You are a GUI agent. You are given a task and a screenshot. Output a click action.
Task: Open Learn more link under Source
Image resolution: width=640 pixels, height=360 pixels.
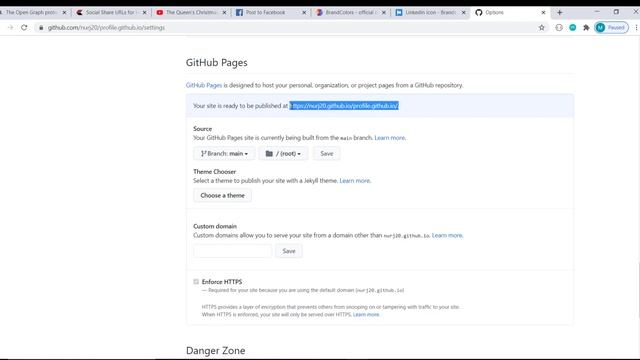(390, 138)
